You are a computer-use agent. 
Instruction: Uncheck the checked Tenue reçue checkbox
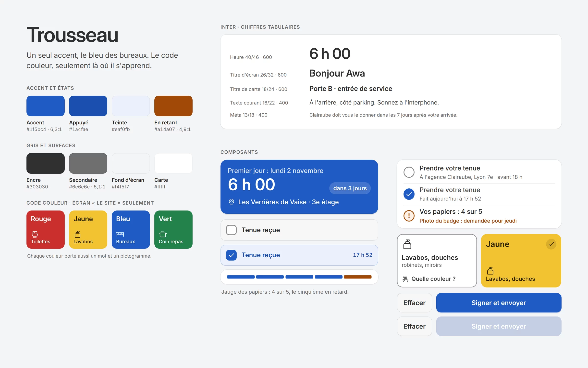click(x=231, y=255)
